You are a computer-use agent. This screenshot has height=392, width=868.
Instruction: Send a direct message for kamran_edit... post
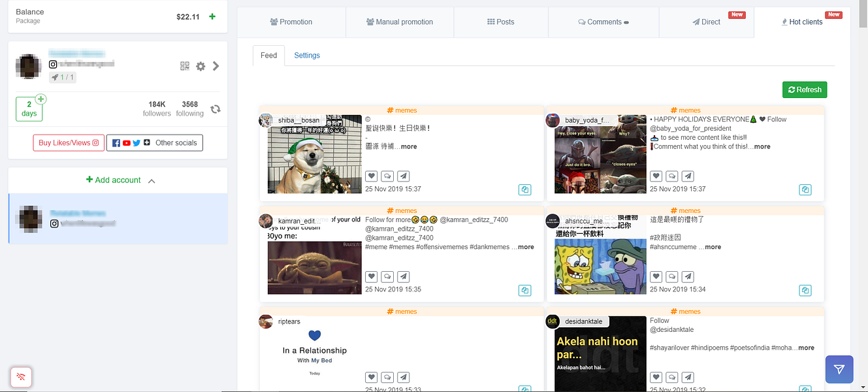click(404, 276)
